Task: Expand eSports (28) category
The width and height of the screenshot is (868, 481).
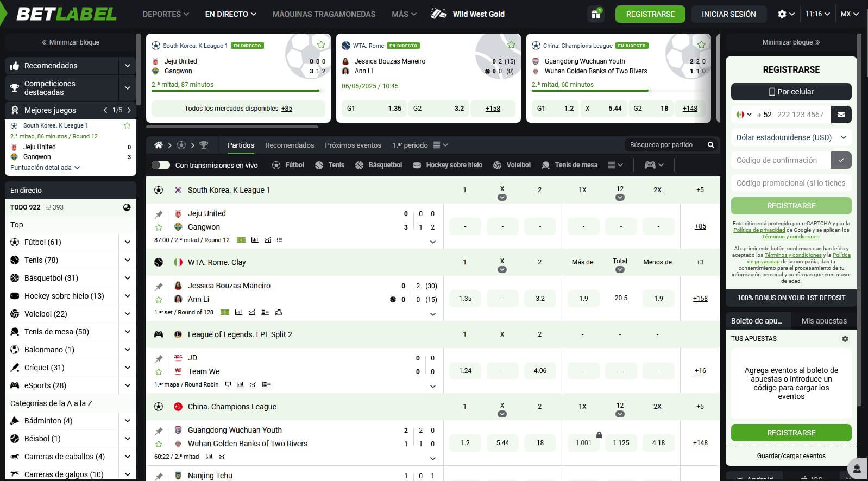Action: (x=127, y=385)
